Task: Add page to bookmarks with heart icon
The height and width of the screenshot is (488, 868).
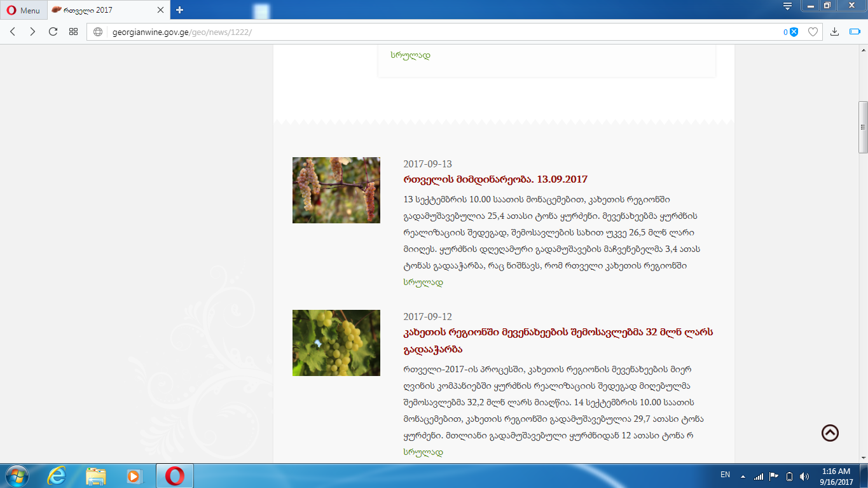Action: [x=812, y=32]
